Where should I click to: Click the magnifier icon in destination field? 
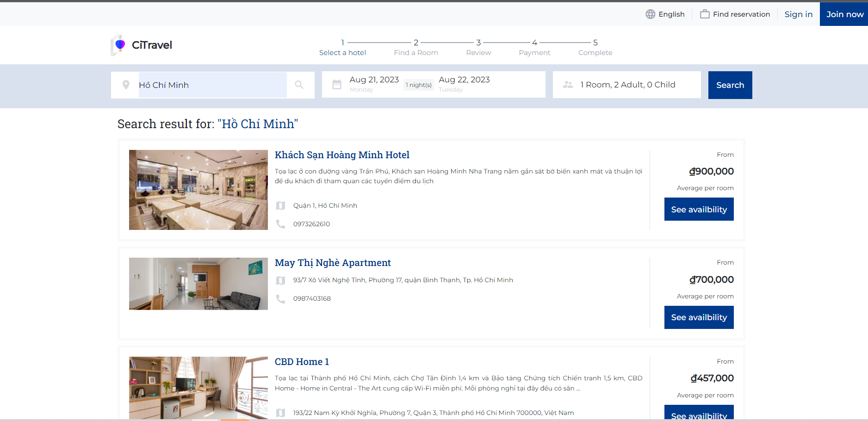click(299, 85)
